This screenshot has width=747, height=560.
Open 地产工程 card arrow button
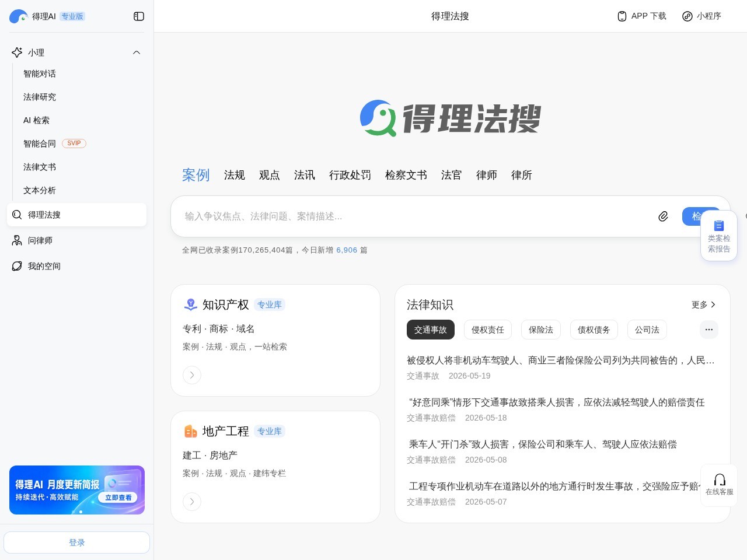pyautogui.click(x=192, y=502)
